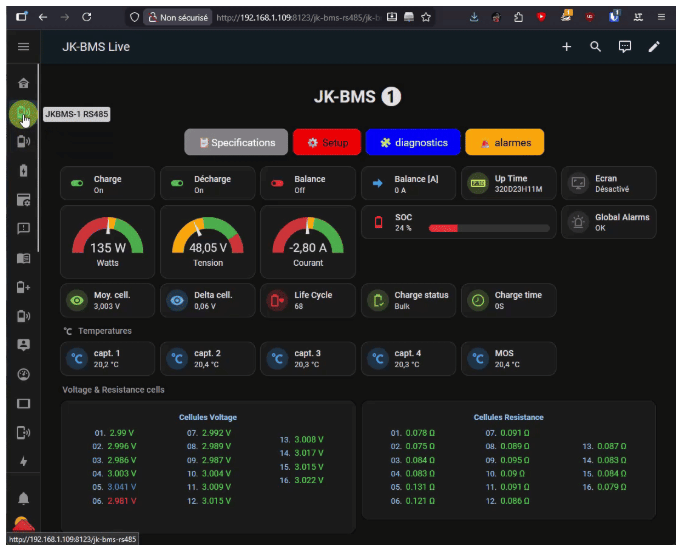Screen dimensions: 676x546
Task: Click the Cellules Voltage heading
Action: coord(208,417)
